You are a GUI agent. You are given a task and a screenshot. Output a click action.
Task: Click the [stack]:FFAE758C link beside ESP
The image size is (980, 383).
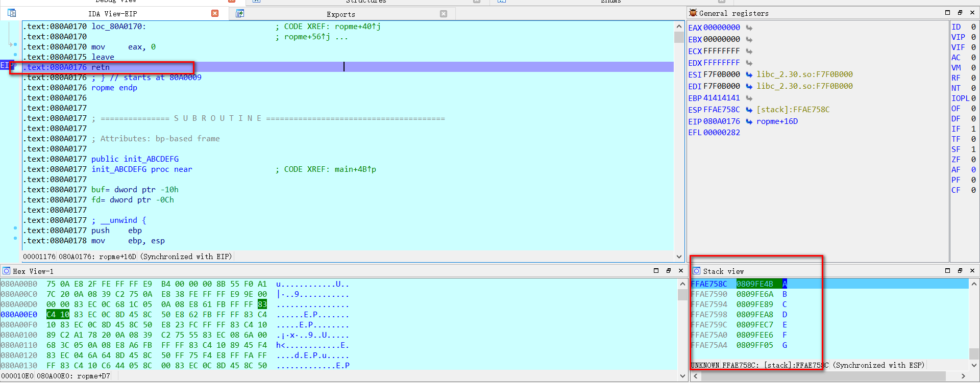click(793, 110)
